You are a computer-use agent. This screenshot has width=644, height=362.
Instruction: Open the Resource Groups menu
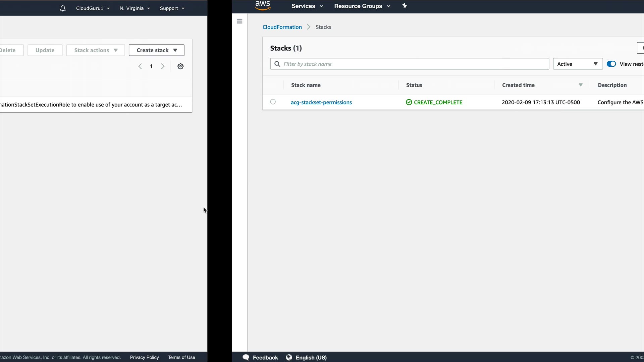(x=362, y=6)
